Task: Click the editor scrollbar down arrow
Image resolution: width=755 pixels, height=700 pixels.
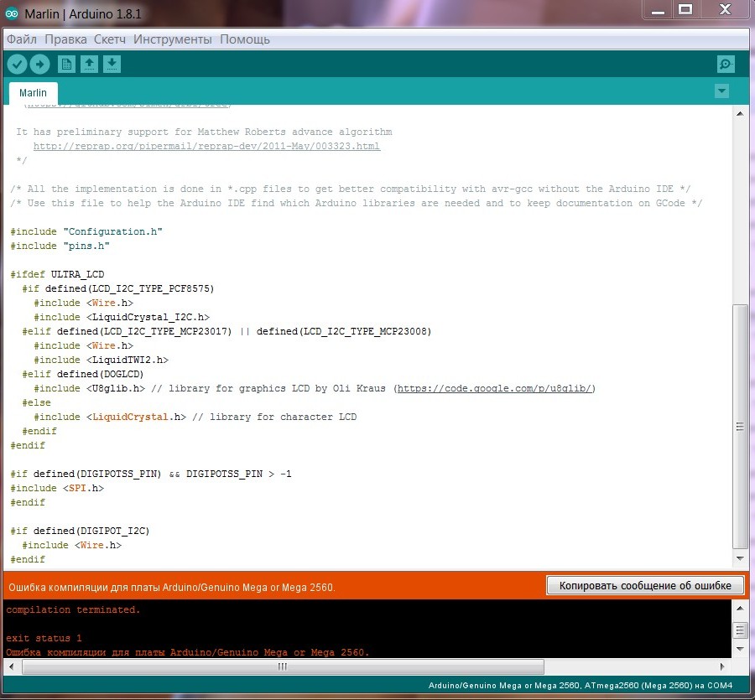Action: [x=739, y=557]
